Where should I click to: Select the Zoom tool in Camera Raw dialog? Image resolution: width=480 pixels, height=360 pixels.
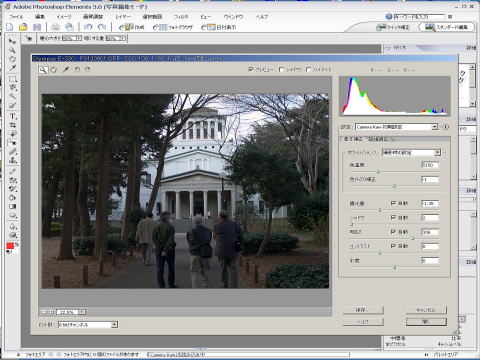point(42,70)
